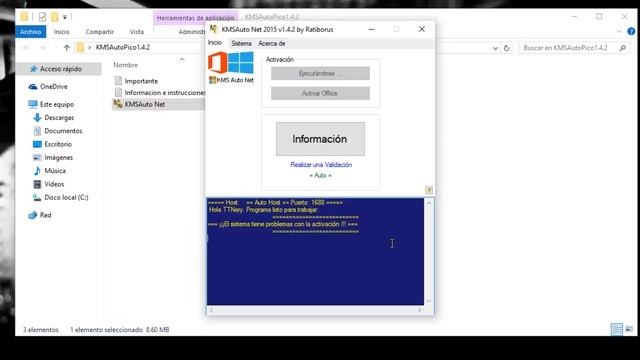Open Vídeos in the navigation pane

[x=54, y=184]
